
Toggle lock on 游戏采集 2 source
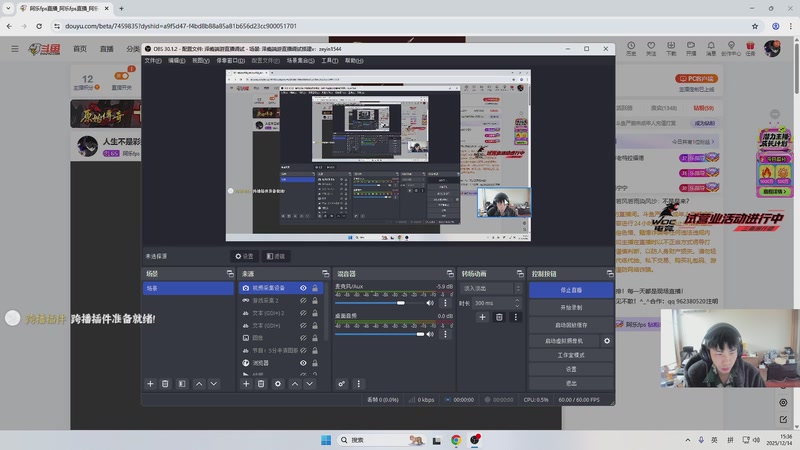[x=315, y=301]
